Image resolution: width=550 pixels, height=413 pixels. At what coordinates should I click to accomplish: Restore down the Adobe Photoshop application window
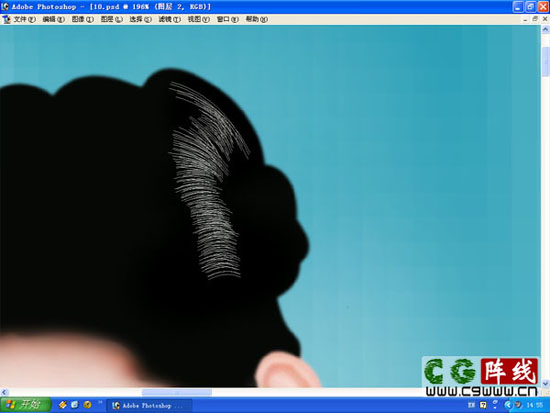click(x=531, y=7)
